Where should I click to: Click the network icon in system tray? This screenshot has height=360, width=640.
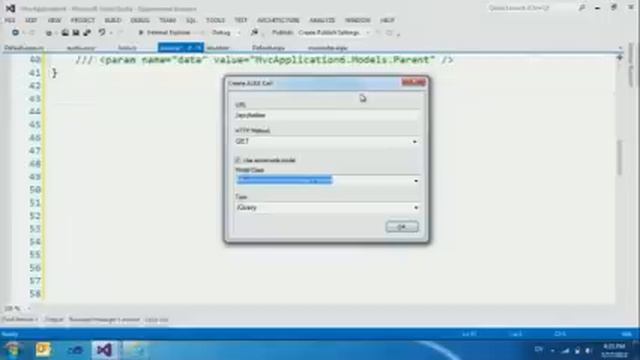tap(565, 351)
